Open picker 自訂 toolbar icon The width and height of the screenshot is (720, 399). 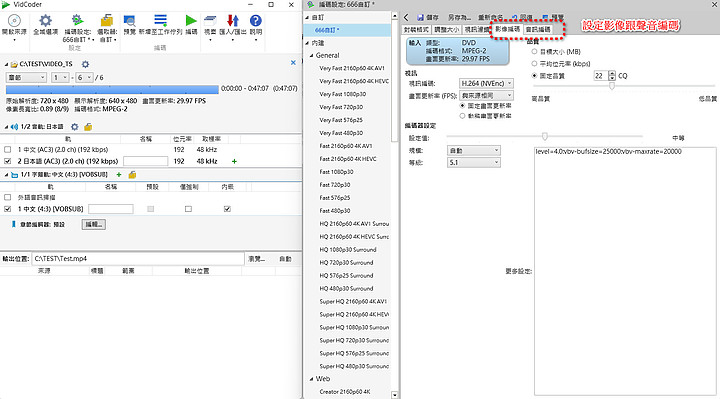tap(107, 21)
